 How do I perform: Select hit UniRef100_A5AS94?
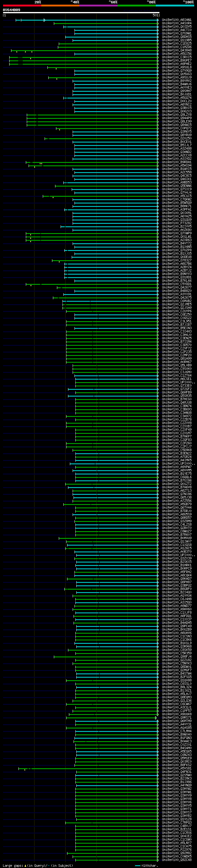click(177, 165)
